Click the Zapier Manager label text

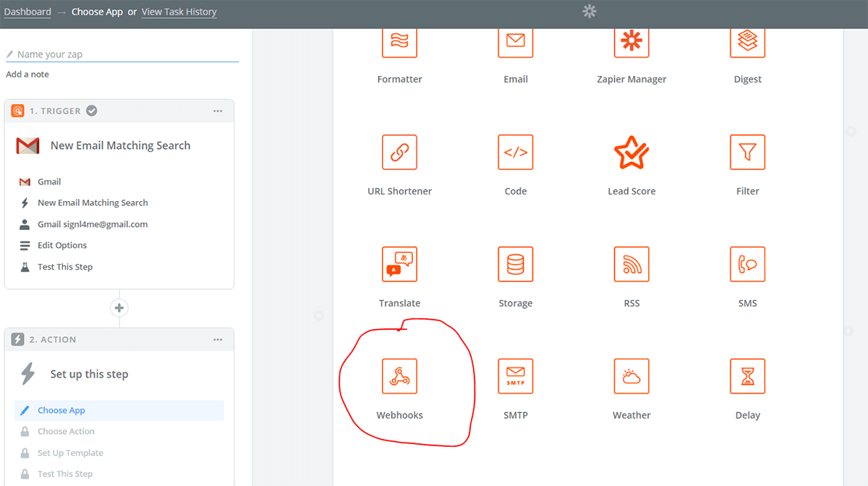pyautogui.click(x=631, y=79)
